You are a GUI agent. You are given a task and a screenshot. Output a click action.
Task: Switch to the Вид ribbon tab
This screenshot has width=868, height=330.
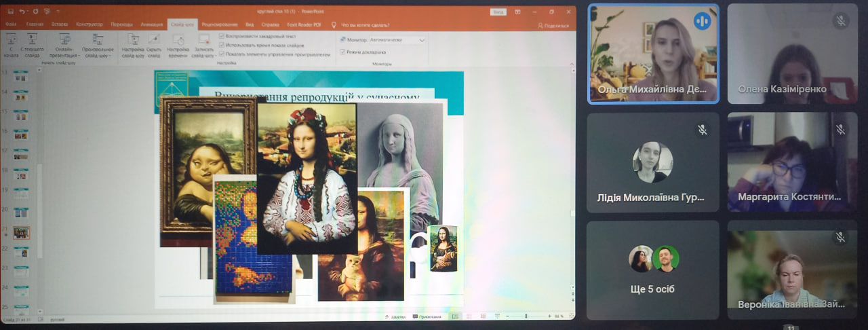249,24
